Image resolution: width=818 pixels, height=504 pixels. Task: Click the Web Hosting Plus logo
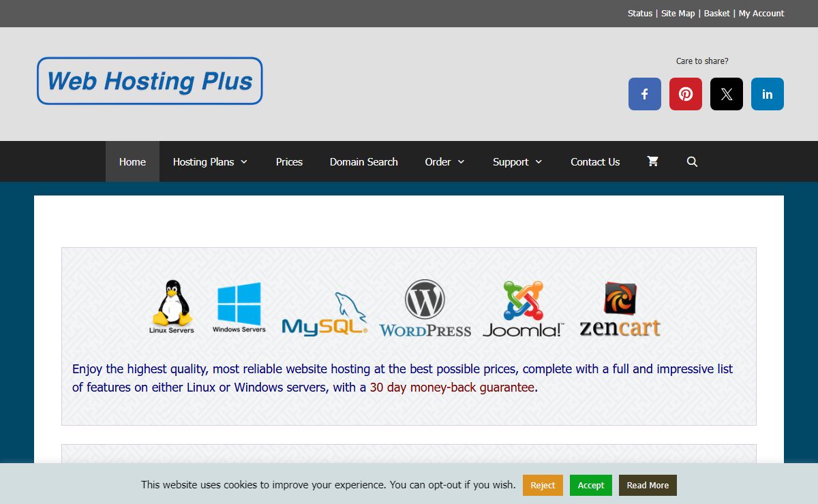click(x=150, y=81)
